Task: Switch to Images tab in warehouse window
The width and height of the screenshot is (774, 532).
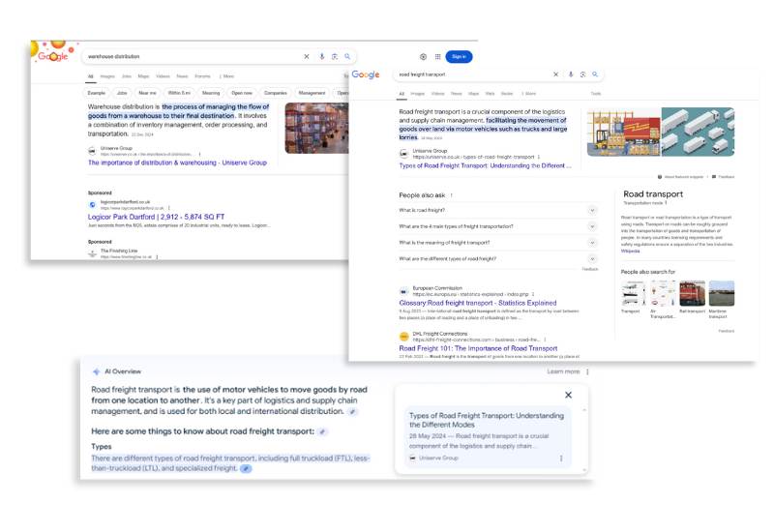Action: [x=107, y=76]
